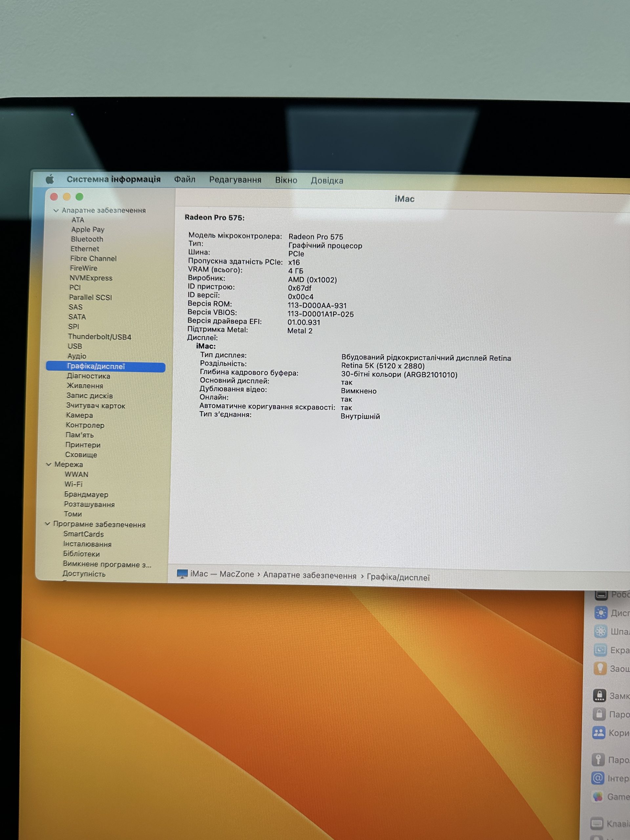Select PCI in the sidebar
This screenshot has height=840, width=630.
[75, 287]
